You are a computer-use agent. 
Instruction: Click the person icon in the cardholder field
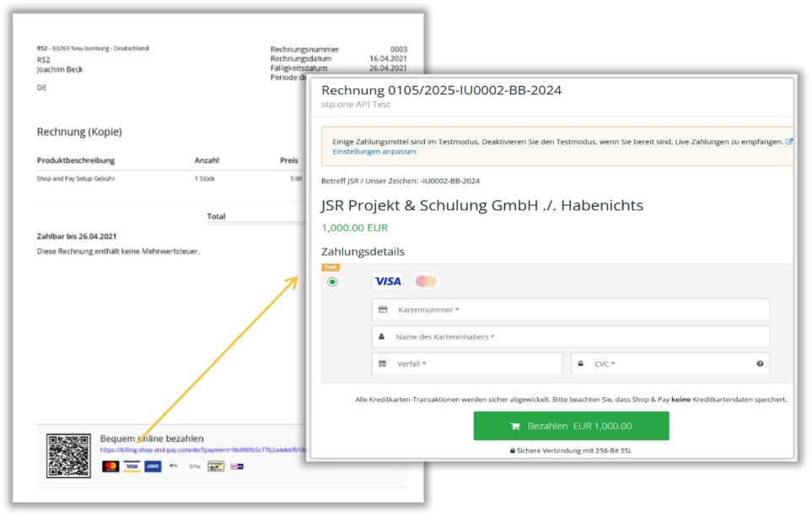382,336
